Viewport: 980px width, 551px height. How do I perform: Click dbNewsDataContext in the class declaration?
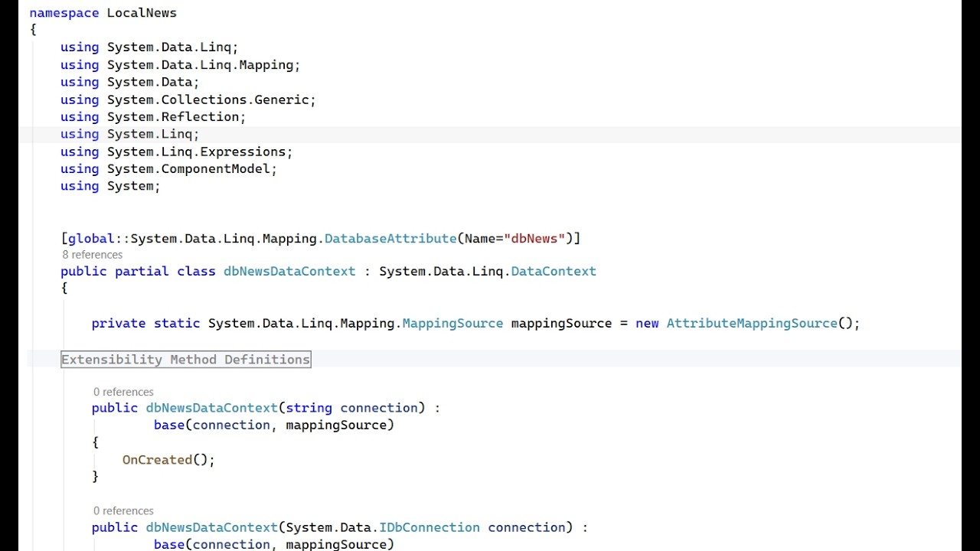click(289, 271)
